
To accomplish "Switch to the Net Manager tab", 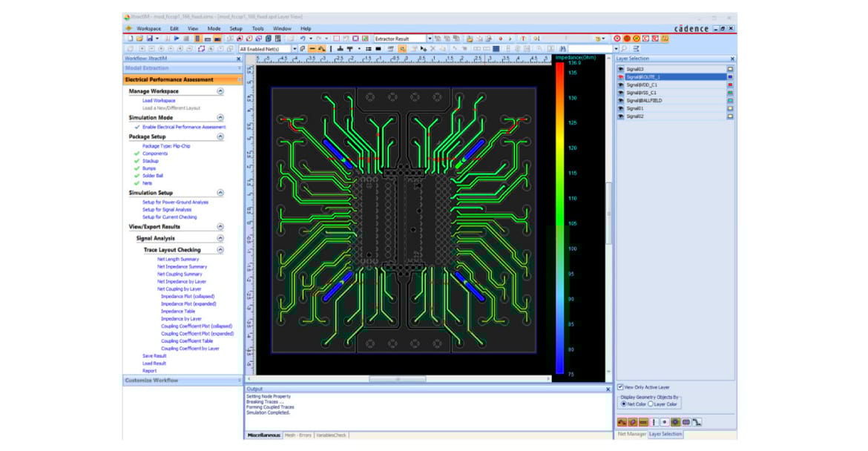I will (x=631, y=434).
